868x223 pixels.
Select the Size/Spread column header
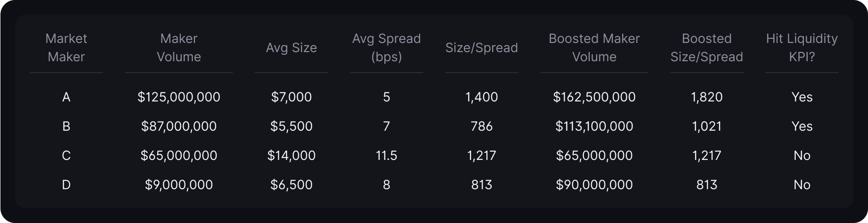tap(481, 48)
